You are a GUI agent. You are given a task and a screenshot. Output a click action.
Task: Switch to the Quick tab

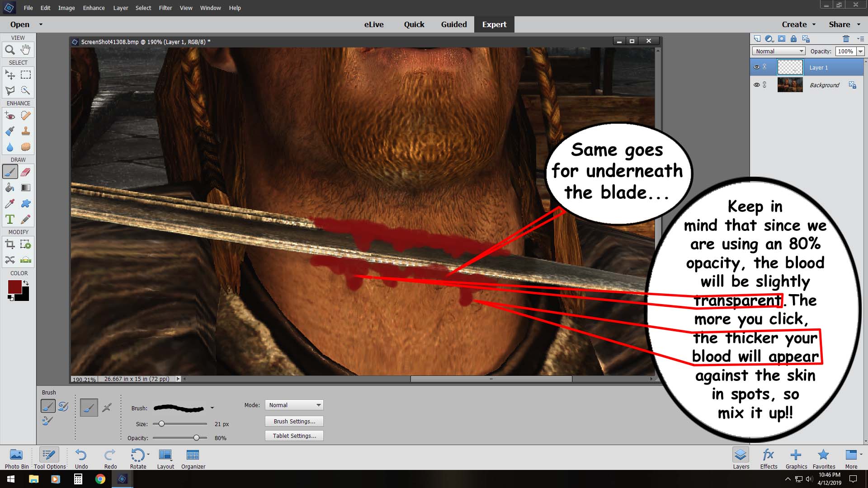(x=414, y=24)
